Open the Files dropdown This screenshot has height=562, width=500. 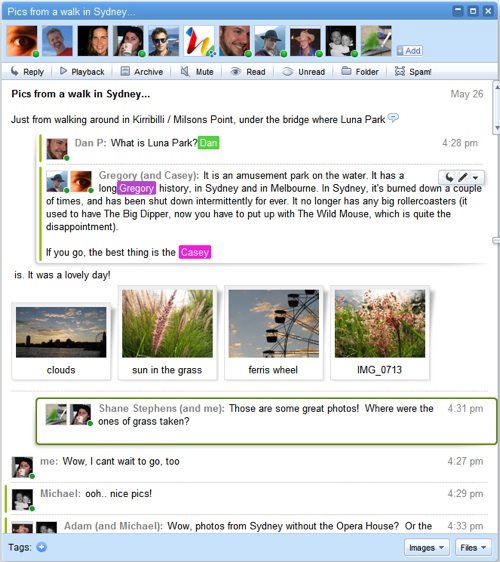[473, 548]
